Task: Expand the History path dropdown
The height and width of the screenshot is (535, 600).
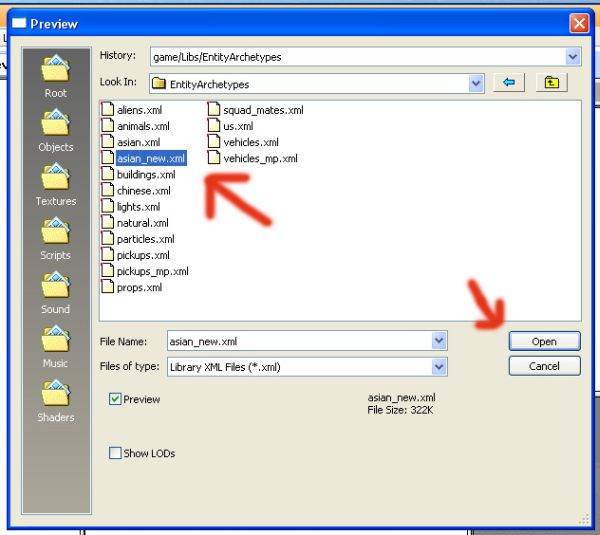Action: point(573,57)
